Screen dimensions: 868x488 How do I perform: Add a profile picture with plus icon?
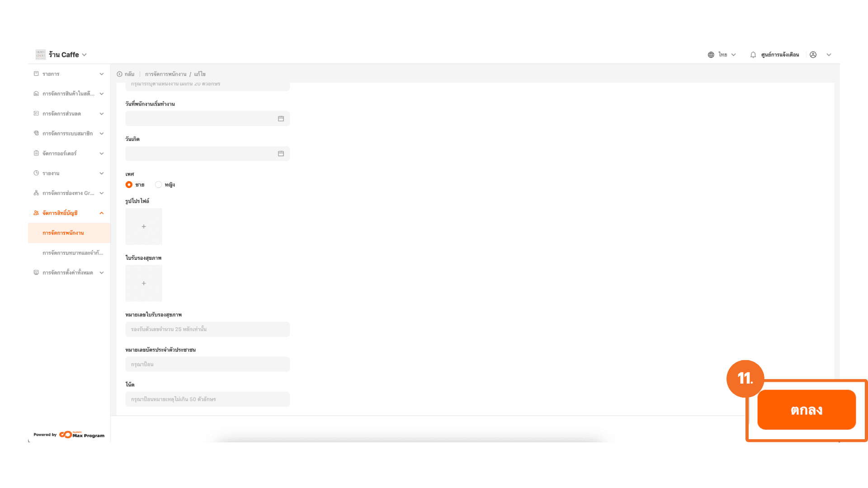(144, 226)
